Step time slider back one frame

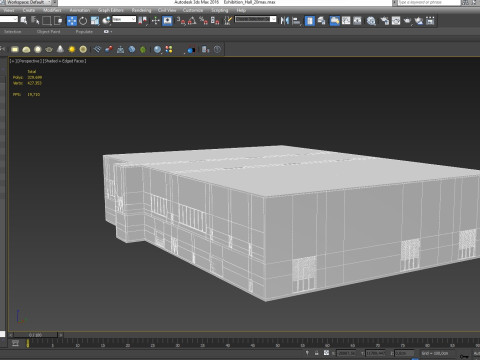[x=11, y=335]
